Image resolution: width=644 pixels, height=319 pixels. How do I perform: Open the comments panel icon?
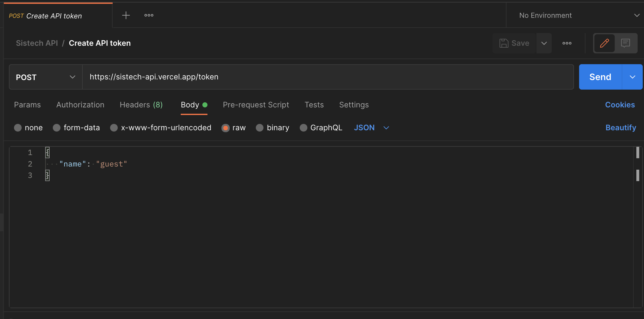coord(625,43)
